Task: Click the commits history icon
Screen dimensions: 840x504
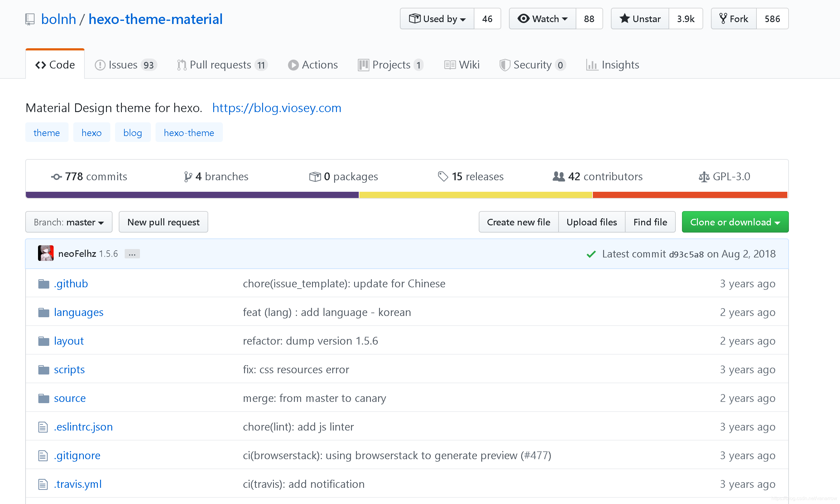Action: pyautogui.click(x=56, y=177)
